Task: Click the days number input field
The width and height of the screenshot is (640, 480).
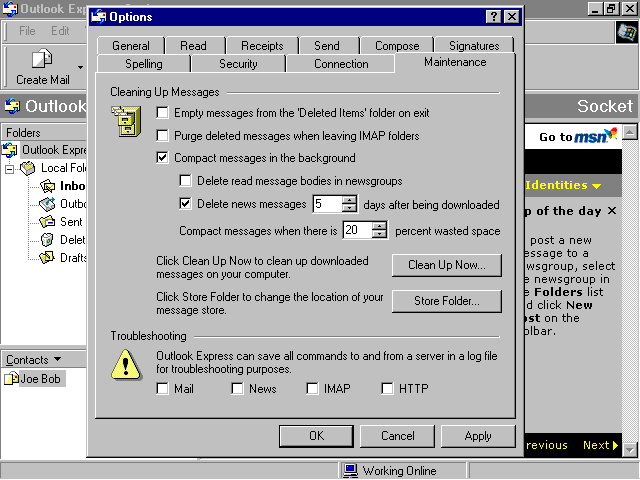Action: 328,204
